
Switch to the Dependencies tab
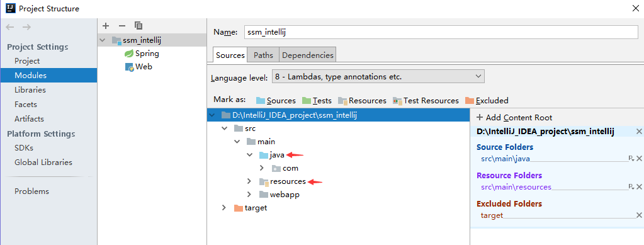click(308, 55)
